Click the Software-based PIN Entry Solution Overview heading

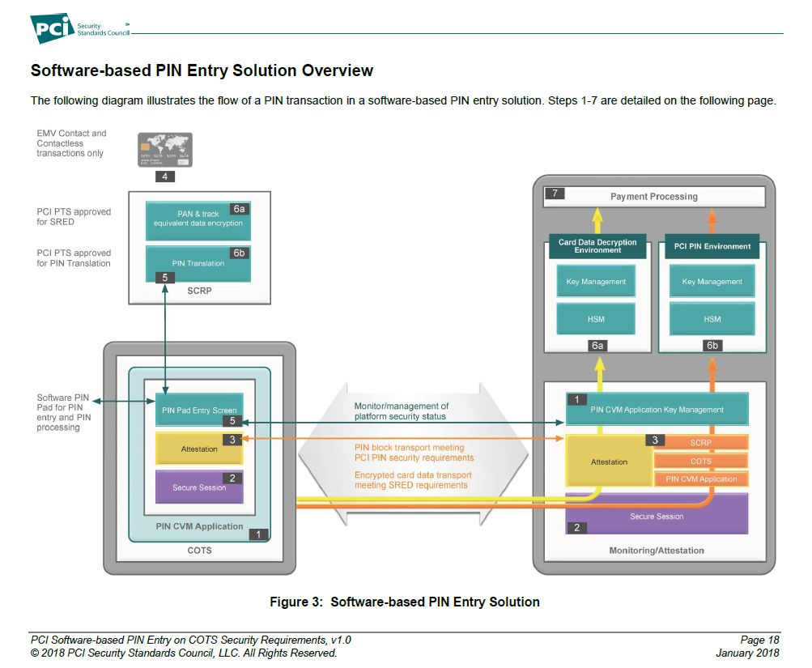pyautogui.click(x=202, y=70)
